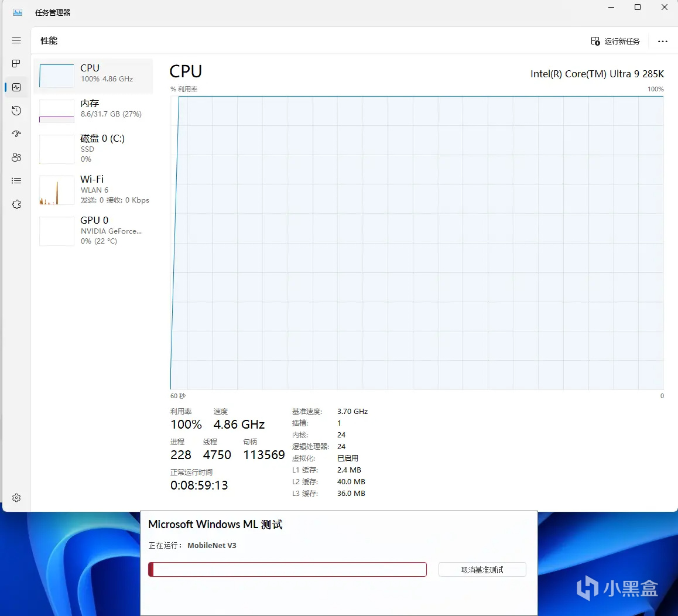Screen dimensions: 678x616
Task: Minimize the Task Manager window
Action: pos(611,8)
